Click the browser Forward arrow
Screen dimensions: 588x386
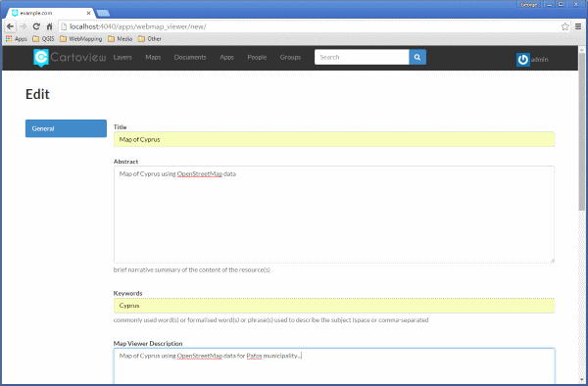tap(24, 26)
